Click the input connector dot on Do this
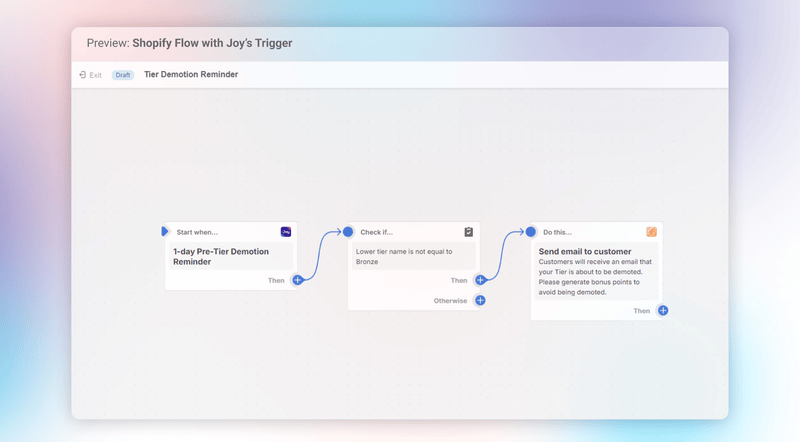 [x=531, y=232]
